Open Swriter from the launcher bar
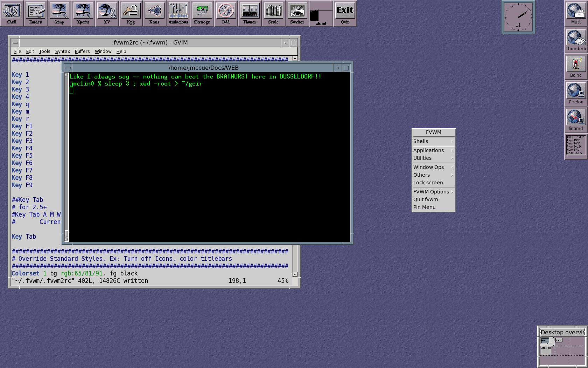This screenshot has height=368, width=588. (x=297, y=13)
